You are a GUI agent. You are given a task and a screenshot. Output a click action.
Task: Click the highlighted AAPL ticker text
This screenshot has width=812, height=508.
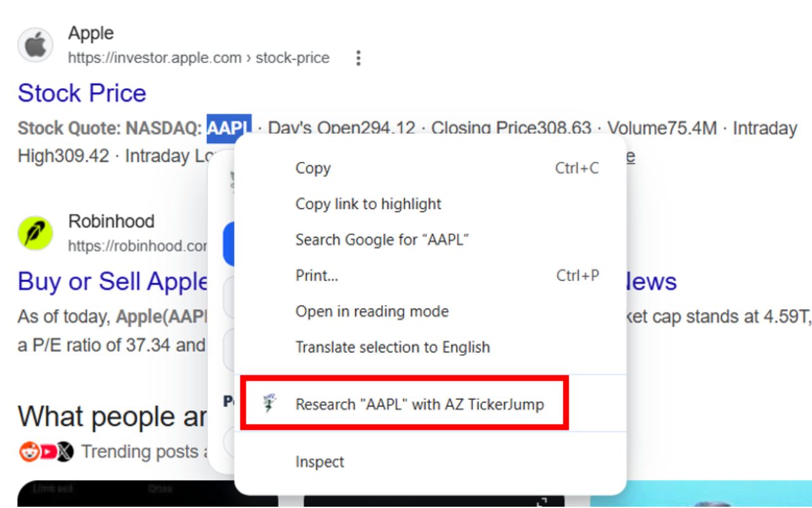(x=229, y=128)
